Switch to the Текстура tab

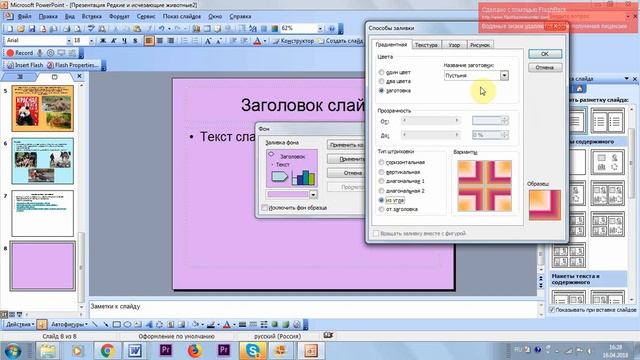tap(426, 45)
